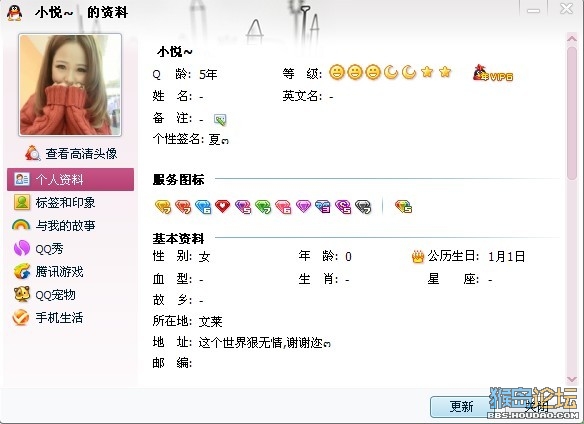Click the 性别 value 女
The image size is (584, 424).
[x=204, y=257]
